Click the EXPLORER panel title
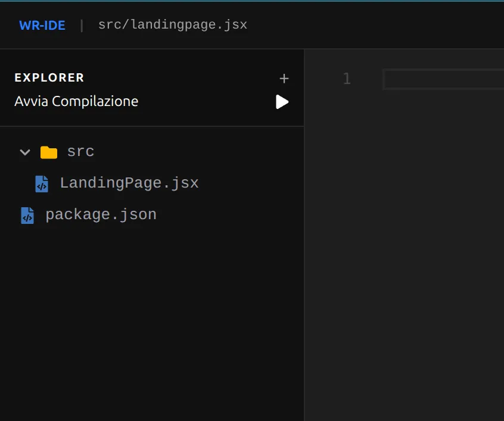The width and height of the screenshot is (504, 421). click(x=49, y=77)
